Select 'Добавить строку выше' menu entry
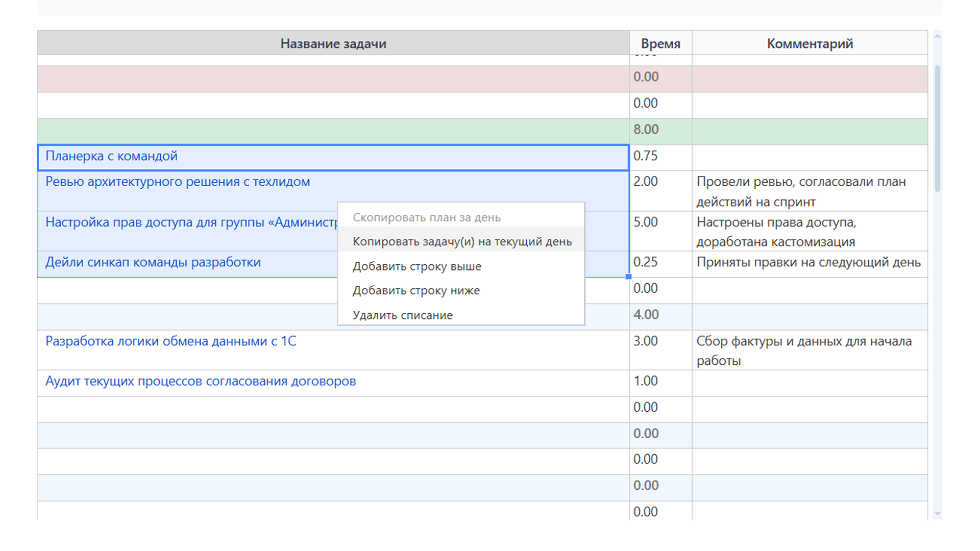Viewport: 980px width, 551px height. point(417,266)
